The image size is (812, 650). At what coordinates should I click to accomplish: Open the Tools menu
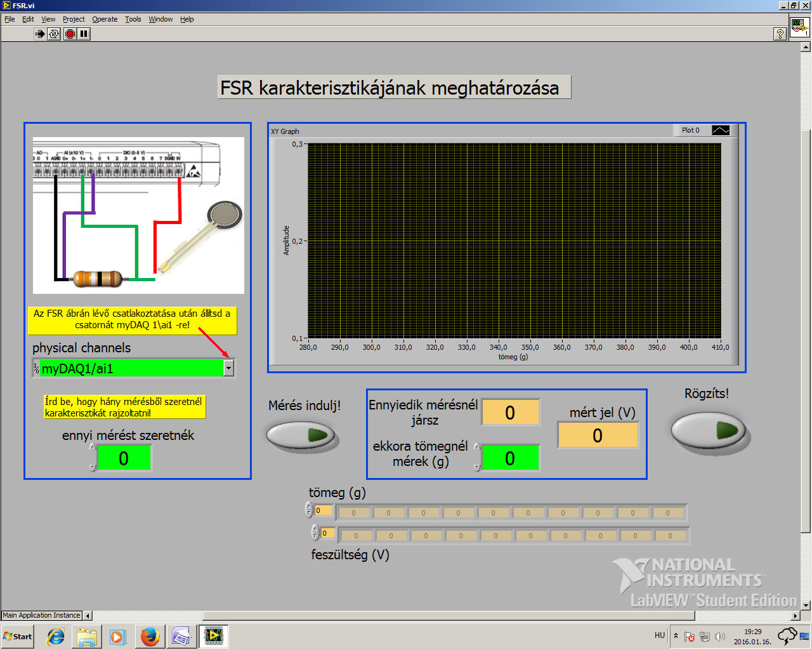[x=133, y=19]
